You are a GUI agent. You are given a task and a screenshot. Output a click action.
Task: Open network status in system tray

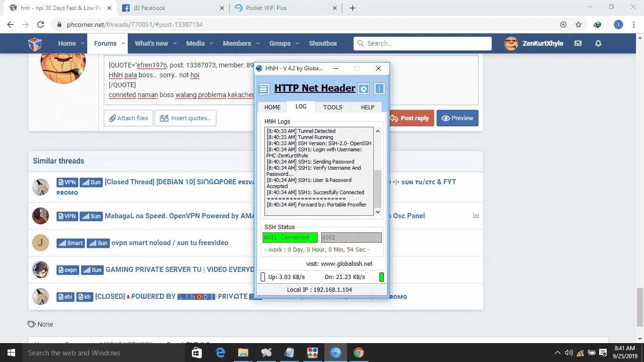(x=580, y=353)
